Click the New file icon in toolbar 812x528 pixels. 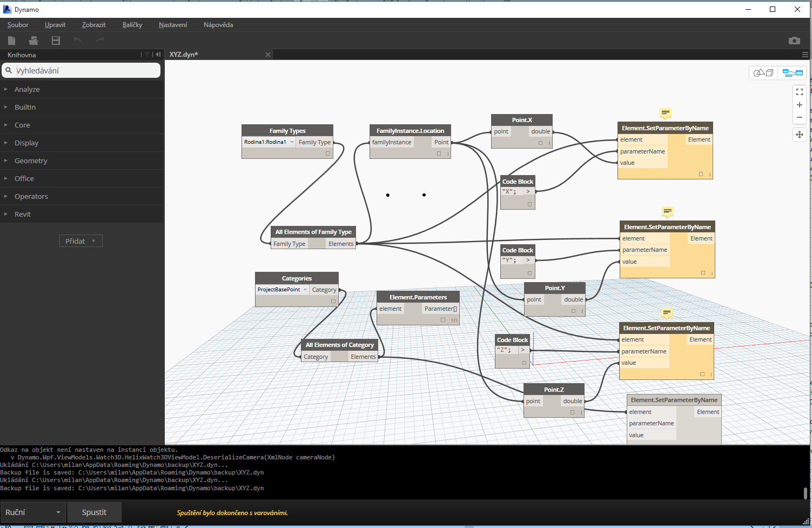(x=11, y=41)
